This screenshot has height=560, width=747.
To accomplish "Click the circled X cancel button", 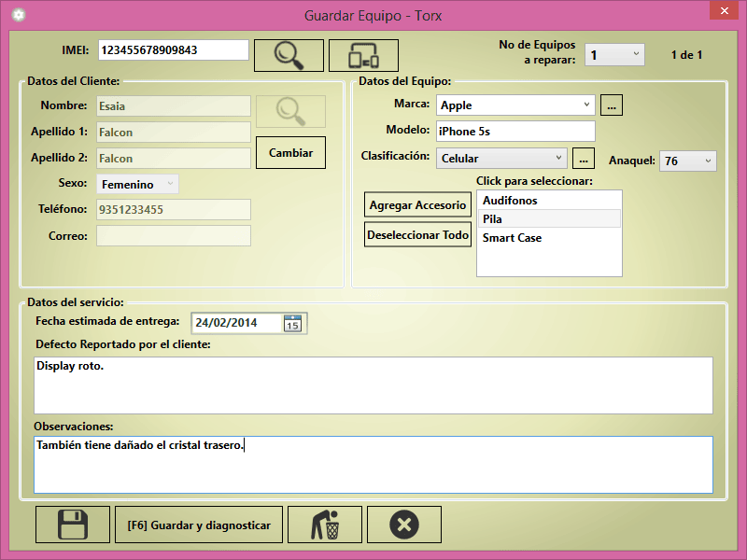I will 404,525.
